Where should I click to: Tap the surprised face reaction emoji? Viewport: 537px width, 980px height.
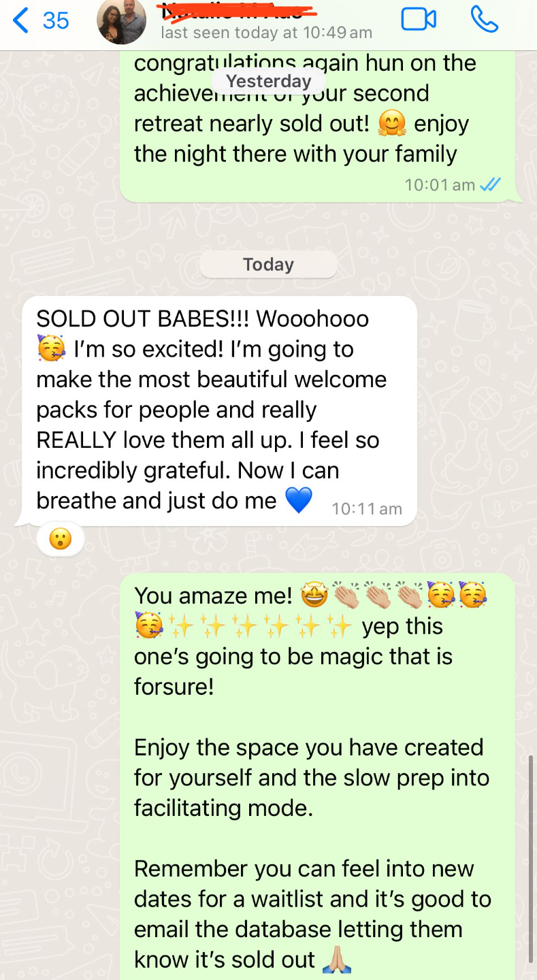point(61,540)
